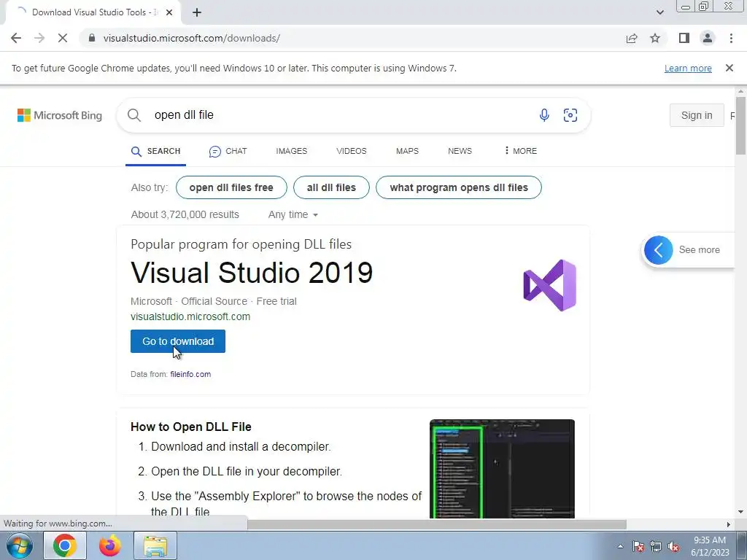Open the Any time filter dropdown

(293, 215)
